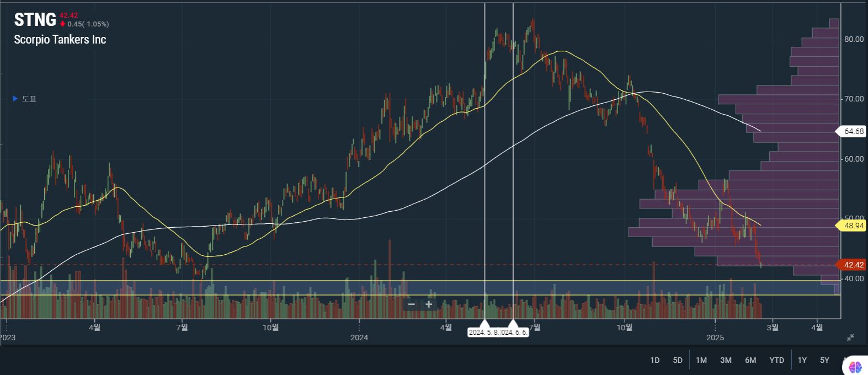Click the 2024. 5. 8. date marker
The image size is (868, 375).
[x=484, y=332]
